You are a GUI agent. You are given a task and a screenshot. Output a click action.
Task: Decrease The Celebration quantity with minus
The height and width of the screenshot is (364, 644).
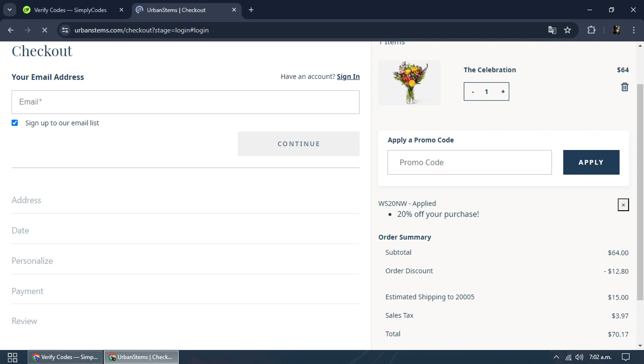473,92
